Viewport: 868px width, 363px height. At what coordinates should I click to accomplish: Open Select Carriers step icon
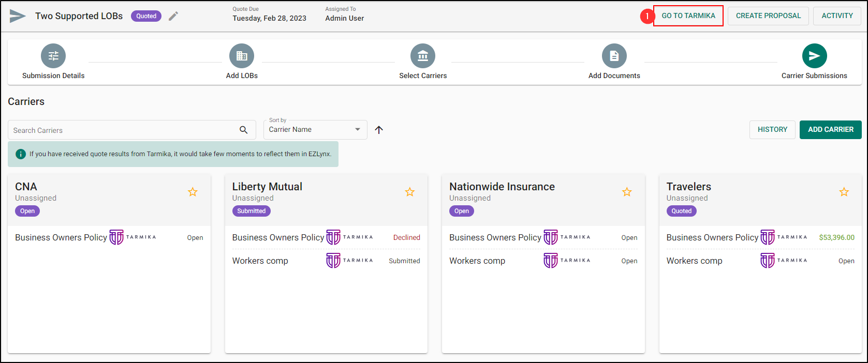coord(423,56)
